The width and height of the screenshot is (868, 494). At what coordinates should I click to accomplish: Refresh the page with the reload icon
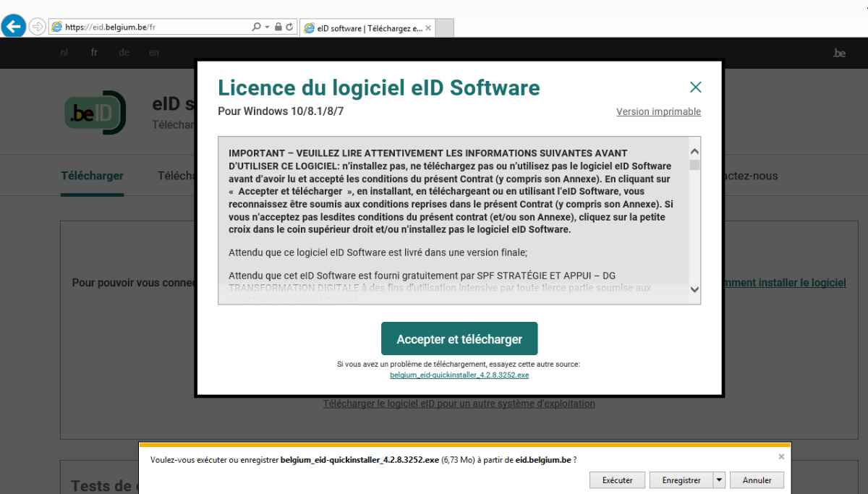[x=289, y=27]
